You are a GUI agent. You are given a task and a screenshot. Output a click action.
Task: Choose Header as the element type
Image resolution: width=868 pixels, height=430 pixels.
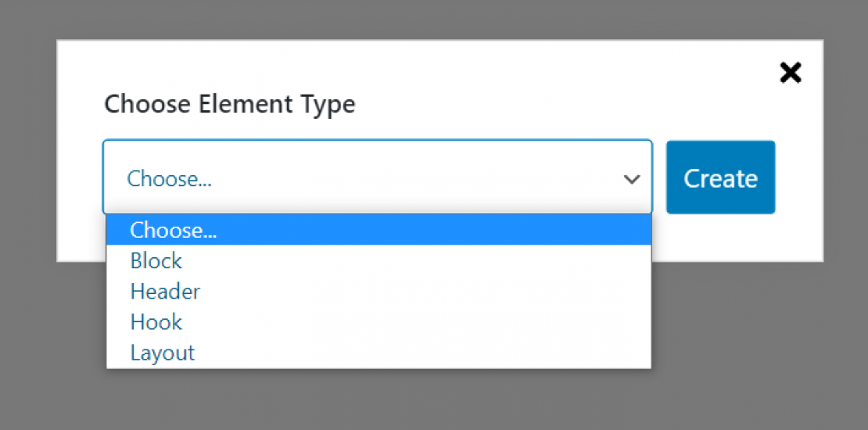tap(165, 292)
